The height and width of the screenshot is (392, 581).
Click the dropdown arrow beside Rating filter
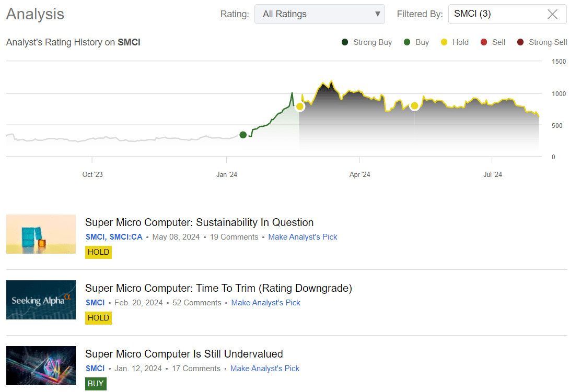pyautogui.click(x=378, y=14)
